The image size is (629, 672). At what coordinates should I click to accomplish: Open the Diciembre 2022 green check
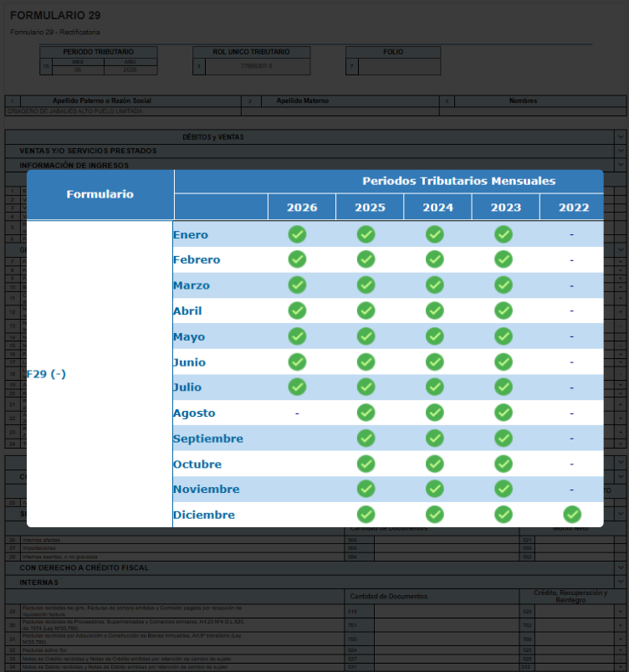coord(572,515)
